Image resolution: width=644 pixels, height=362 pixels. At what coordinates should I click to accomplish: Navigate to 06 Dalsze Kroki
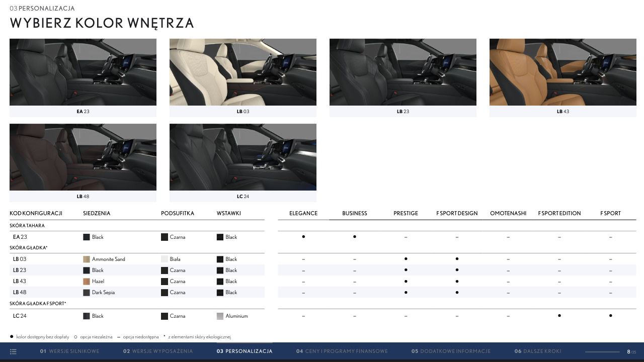(538, 351)
